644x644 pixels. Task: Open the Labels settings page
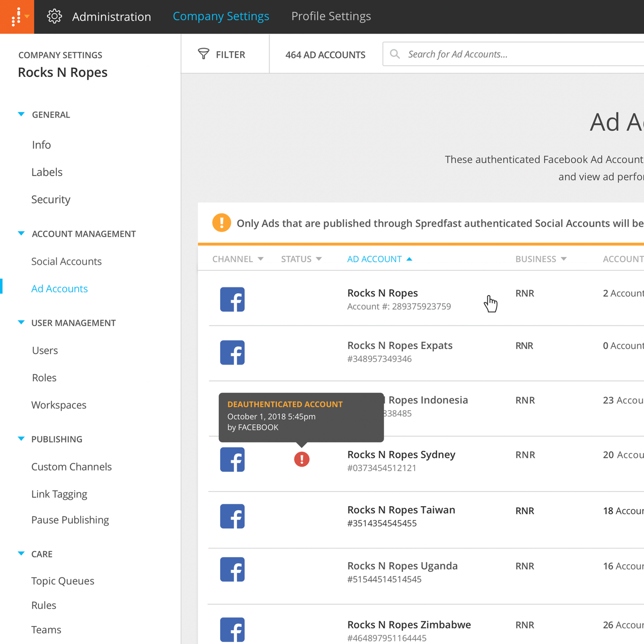pyautogui.click(x=47, y=172)
